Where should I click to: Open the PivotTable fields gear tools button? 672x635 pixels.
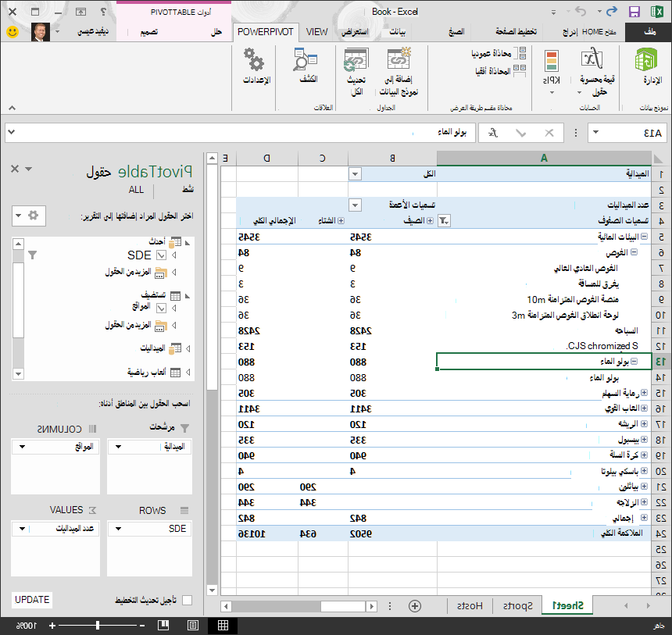point(29,216)
